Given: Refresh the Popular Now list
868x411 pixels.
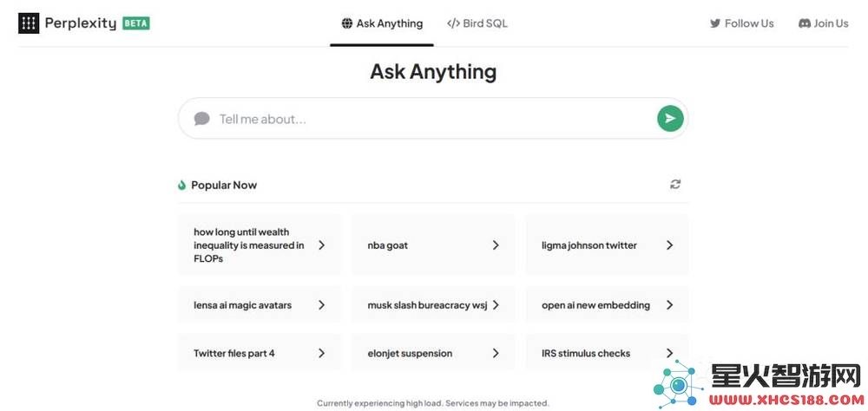Looking at the screenshot, I should tap(674, 184).
